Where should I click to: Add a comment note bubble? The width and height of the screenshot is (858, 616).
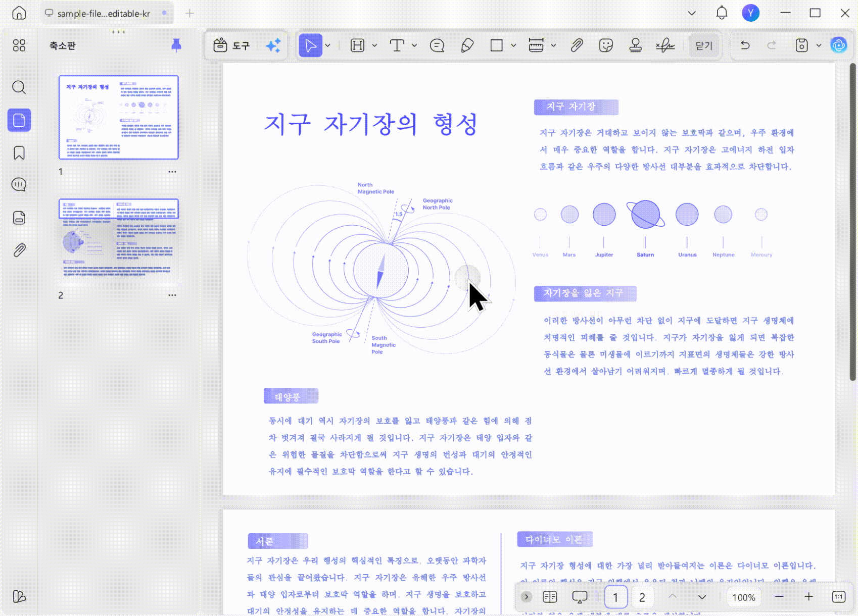click(x=437, y=45)
